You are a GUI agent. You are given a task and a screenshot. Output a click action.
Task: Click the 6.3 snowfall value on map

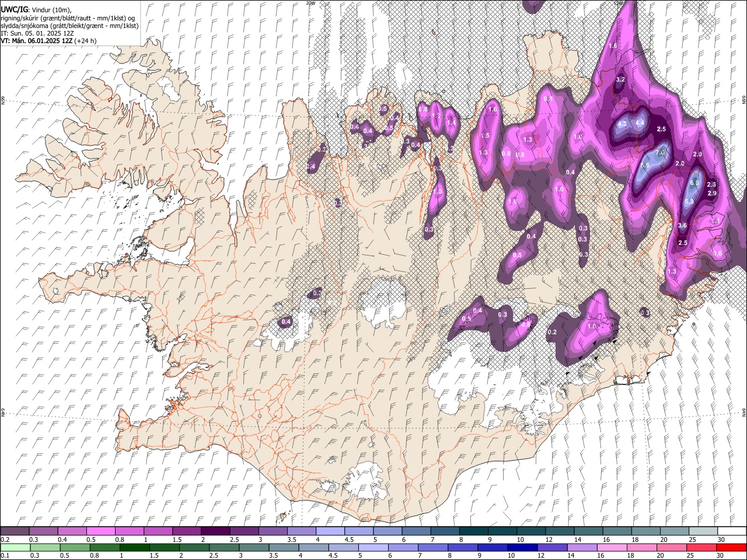tap(694, 183)
